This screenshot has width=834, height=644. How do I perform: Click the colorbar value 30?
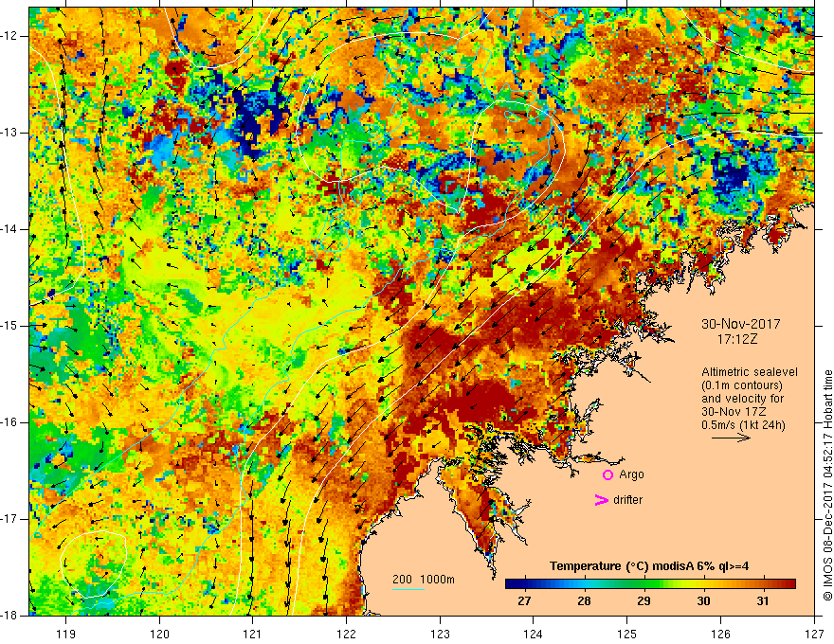click(x=703, y=601)
